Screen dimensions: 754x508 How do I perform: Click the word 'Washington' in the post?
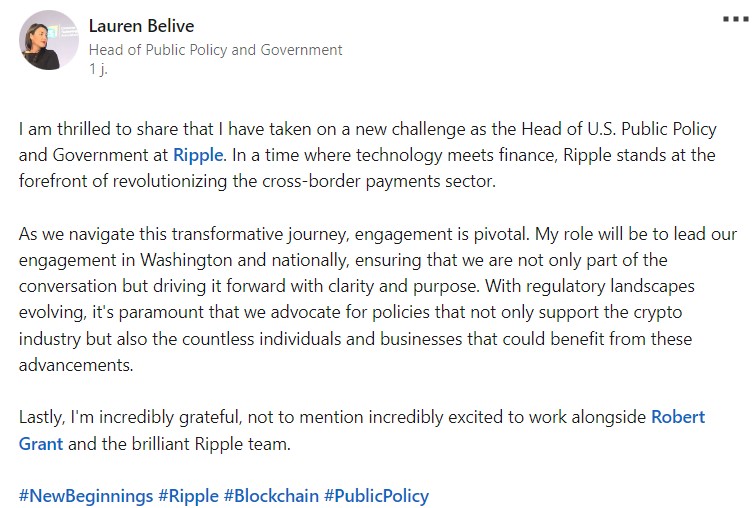tap(186, 260)
